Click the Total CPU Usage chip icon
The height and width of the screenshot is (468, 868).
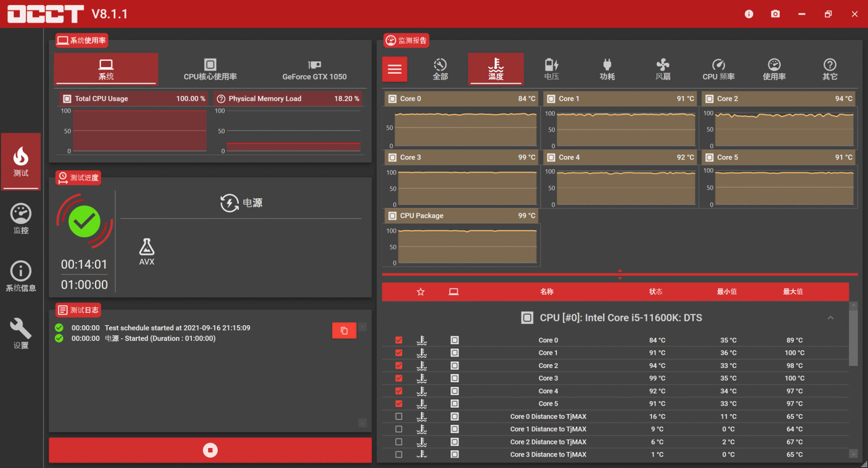(x=67, y=99)
